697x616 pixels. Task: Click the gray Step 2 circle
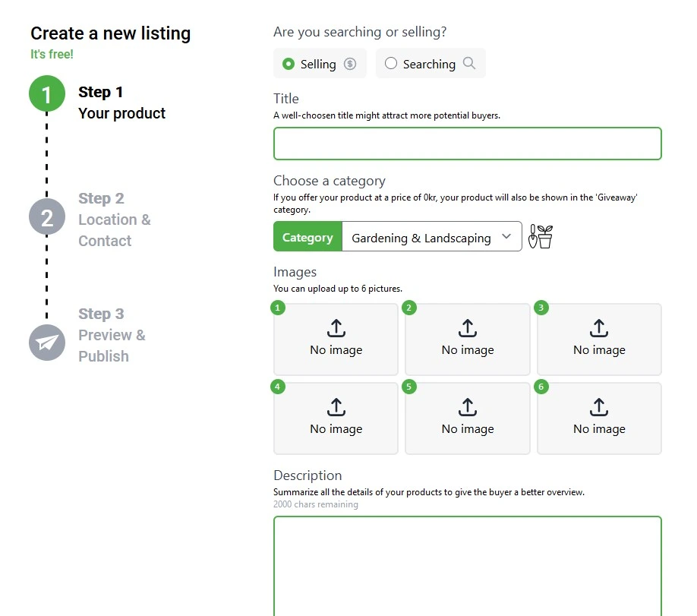point(47,216)
